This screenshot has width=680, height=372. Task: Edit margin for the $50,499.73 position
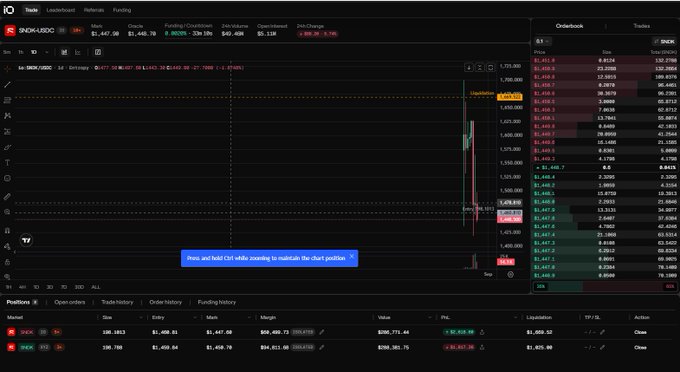321,332
